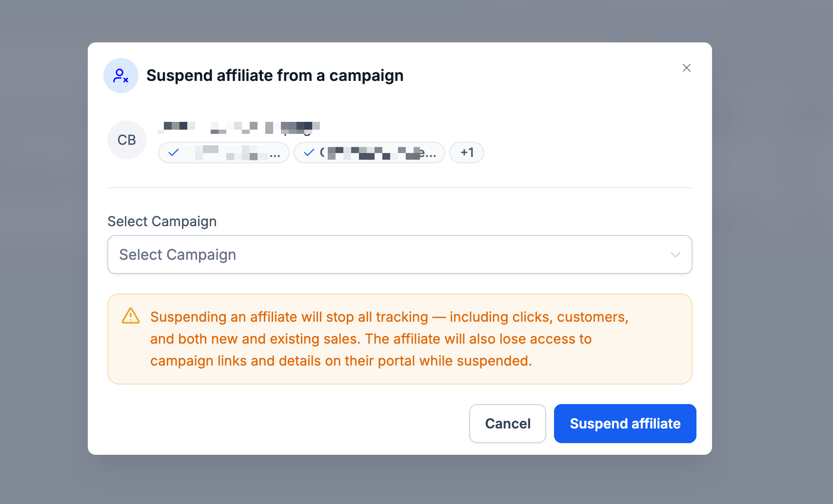The width and height of the screenshot is (833, 504).
Task: Show more campaigns via the +1 chip
Action: [x=467, y=153]
